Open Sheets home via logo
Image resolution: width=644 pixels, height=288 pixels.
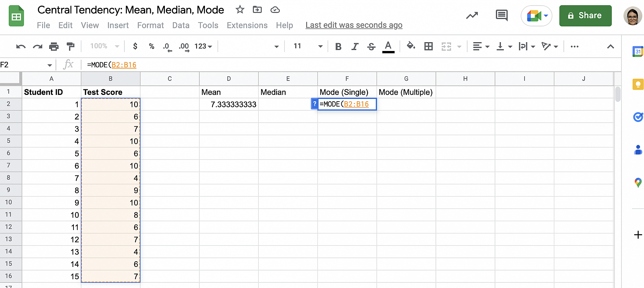pyautogui.click(x=16, y=16)
